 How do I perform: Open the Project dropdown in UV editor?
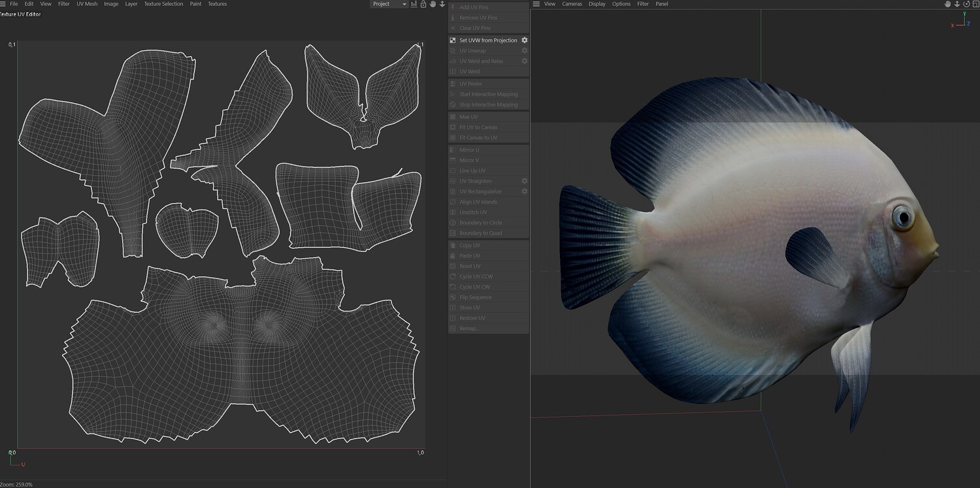click(x=389, y=4)
